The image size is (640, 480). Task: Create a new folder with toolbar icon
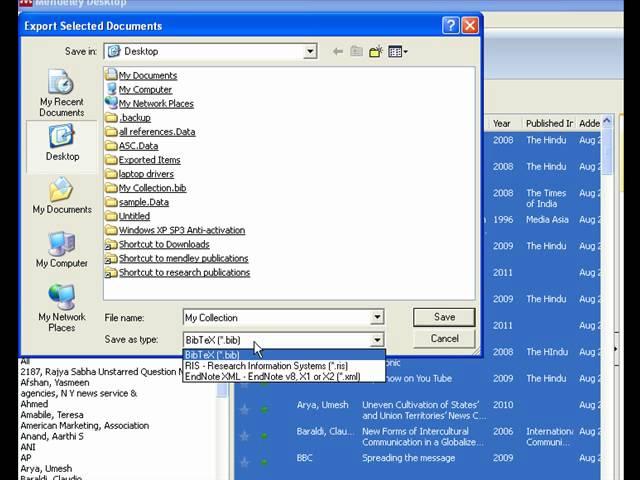click(376, 51)
